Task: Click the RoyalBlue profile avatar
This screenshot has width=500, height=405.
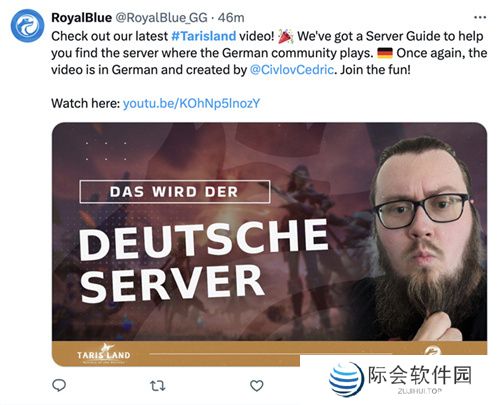Action: pos(27,26)
